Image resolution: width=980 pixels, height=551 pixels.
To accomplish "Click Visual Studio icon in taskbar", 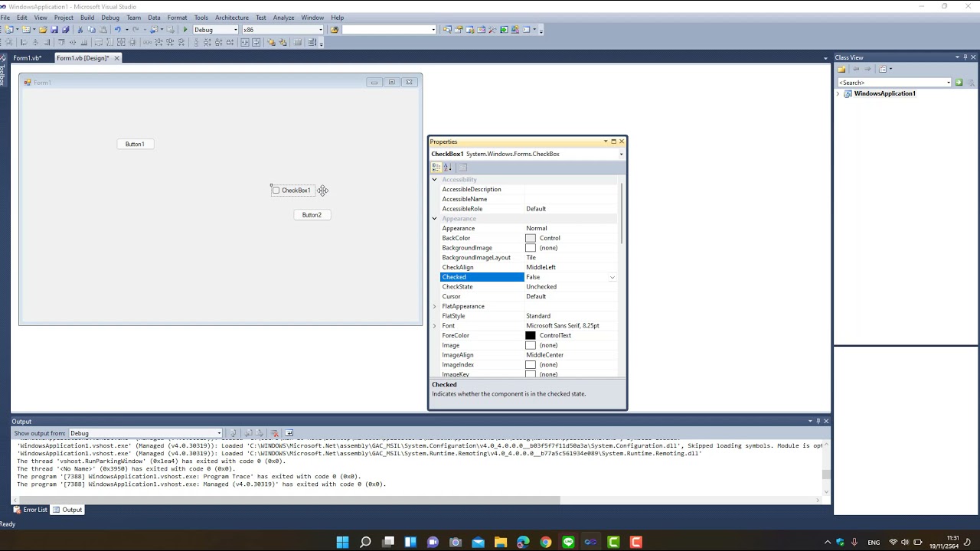I will (590, 542).
